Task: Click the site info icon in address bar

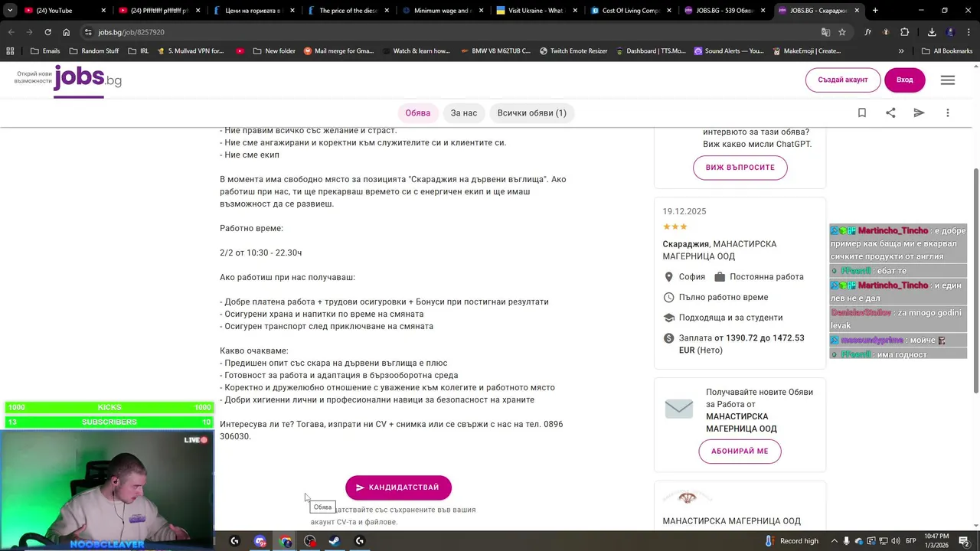Action: [88, 32]
